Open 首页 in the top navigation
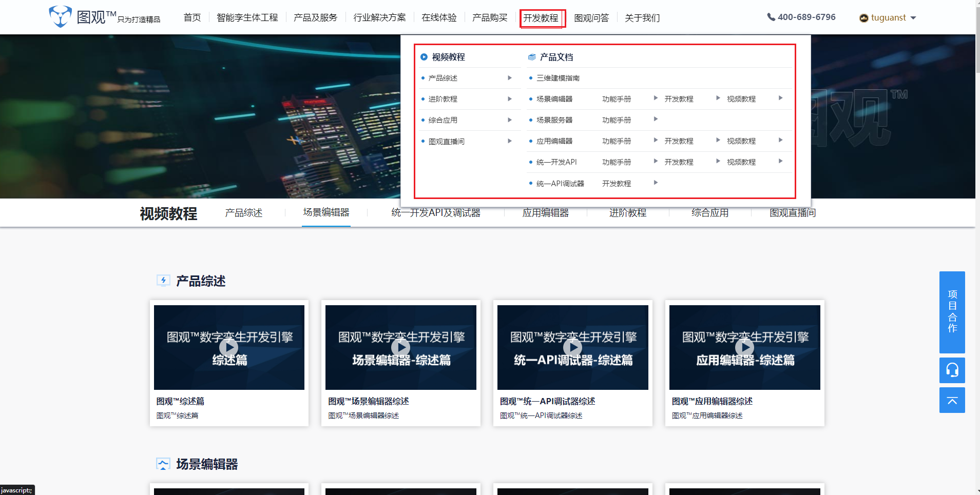 click(193, 17)
